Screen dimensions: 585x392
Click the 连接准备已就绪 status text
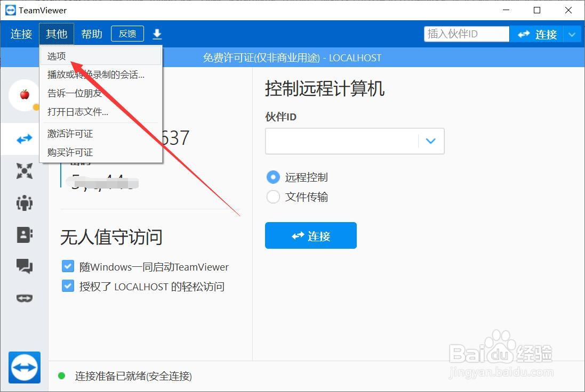click(x=133, y=376)
